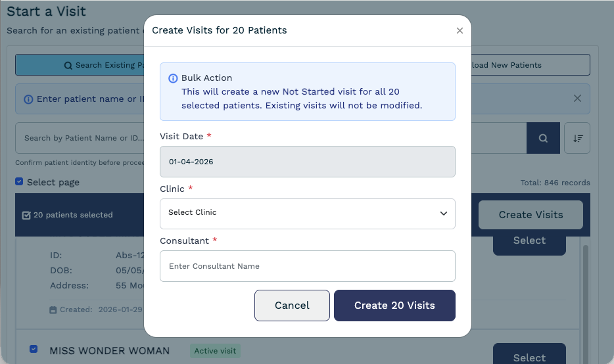Dismiss the patient name info banner
Screen dimensions: 614x364
click(x=577, y=99)
